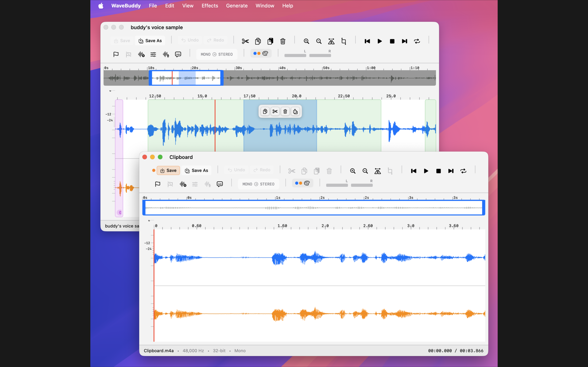Viewport: 588px width, 367px height.
Task: Click the Play button in Clipboard window
Action: (426, 171)
